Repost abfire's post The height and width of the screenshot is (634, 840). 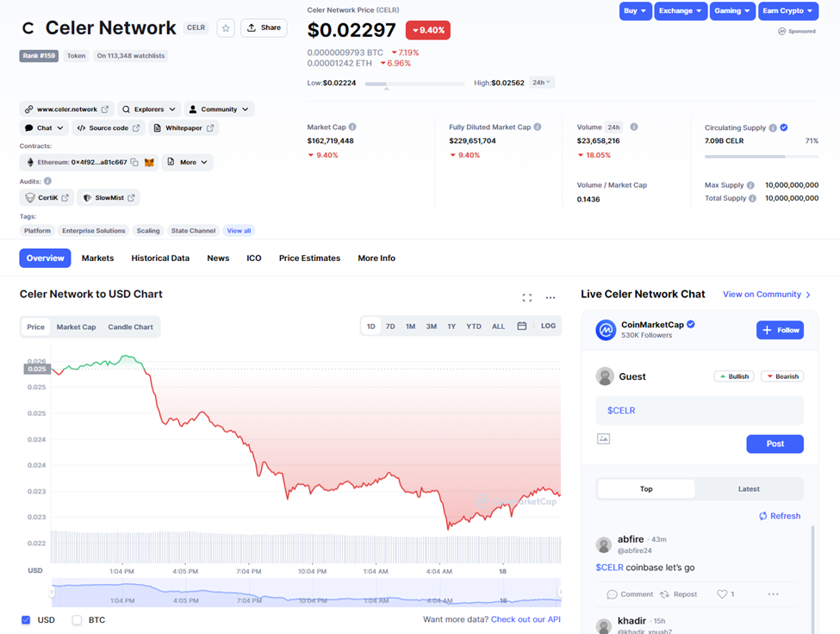click(678, 594)
